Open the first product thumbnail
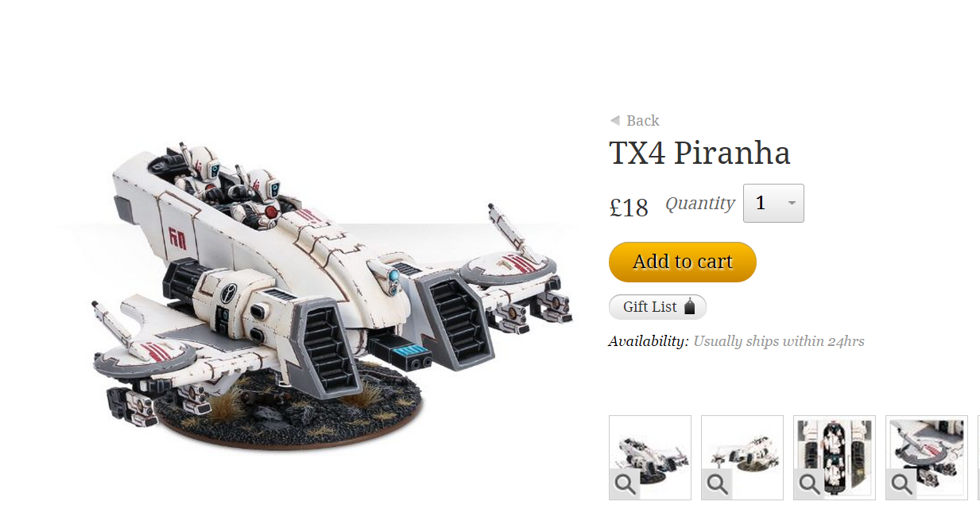This screenshot has height=521, width=980. point(650,457)
